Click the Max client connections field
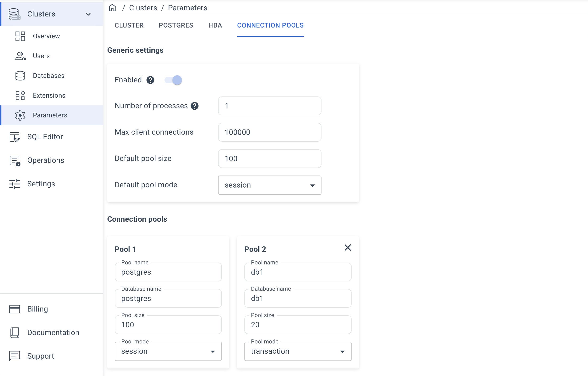The height and width of the screenshot is (376, 588). click(270, 132)
